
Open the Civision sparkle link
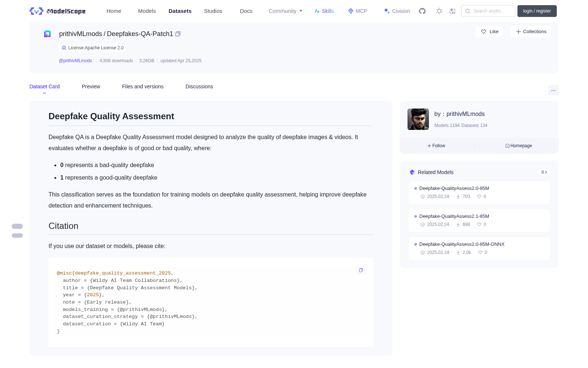tap(397, 11)
